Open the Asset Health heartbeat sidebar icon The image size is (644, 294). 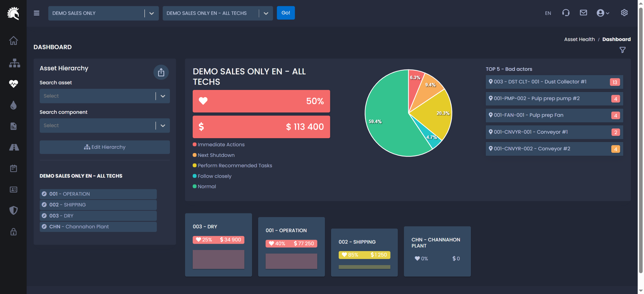tap(13, 84)
